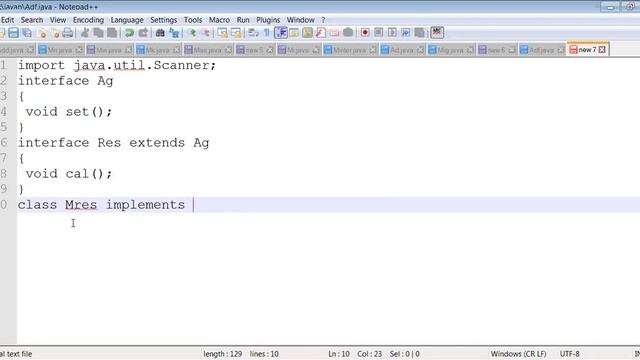Click 'length : 129' in status bar
This screenshot has width=640, height=360.
point(223,354)
